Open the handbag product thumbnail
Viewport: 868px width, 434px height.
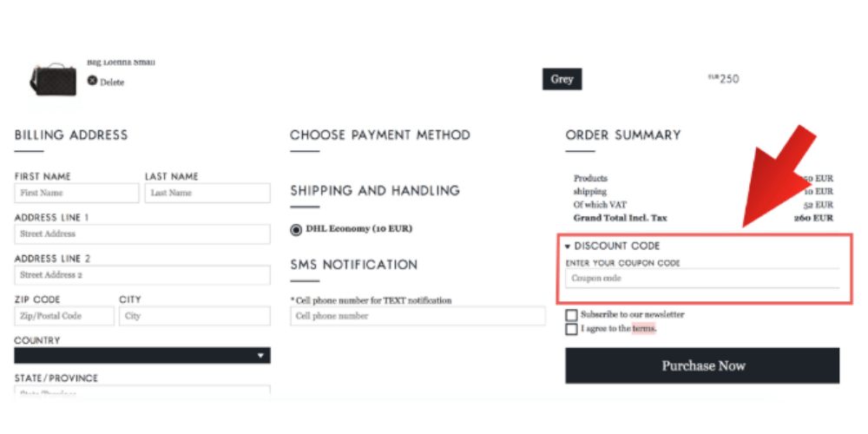(x=54, y=79)
